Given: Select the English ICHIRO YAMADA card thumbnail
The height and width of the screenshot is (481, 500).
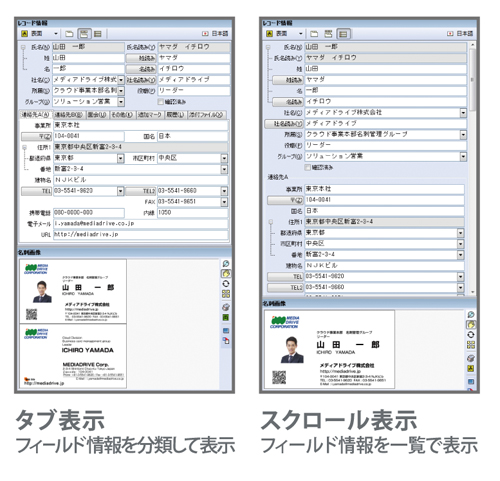Looking at the screenshot, I should [x=73, y=356].
